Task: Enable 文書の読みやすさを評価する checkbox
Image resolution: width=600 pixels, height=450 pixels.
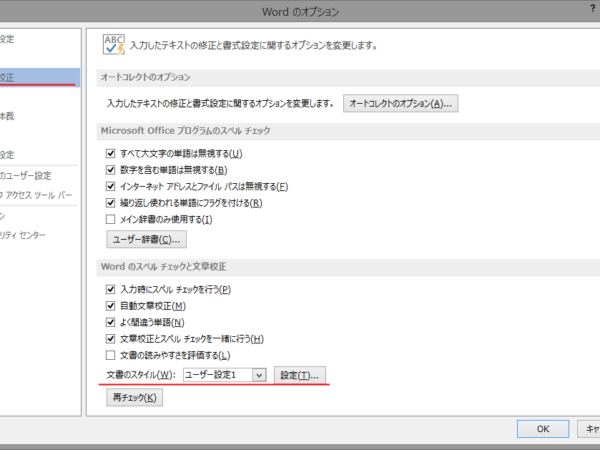Action: [110, 355]
